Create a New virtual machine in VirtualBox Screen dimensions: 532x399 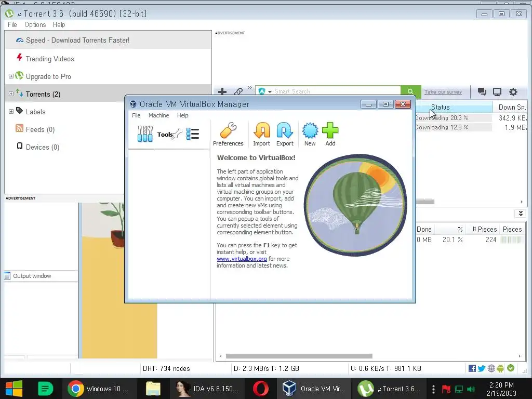point(310,131)
